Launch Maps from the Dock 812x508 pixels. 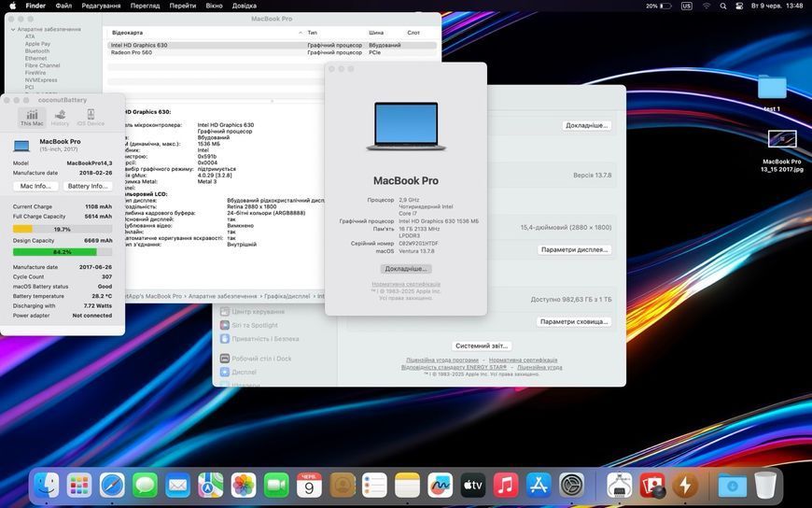point(211,486)
